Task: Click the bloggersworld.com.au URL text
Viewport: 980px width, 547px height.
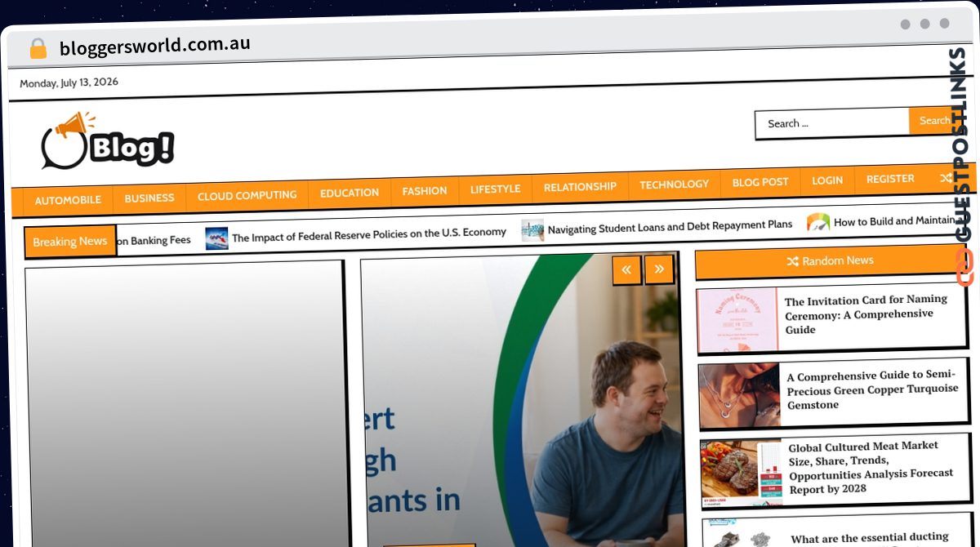Action: tap(155, 46)
